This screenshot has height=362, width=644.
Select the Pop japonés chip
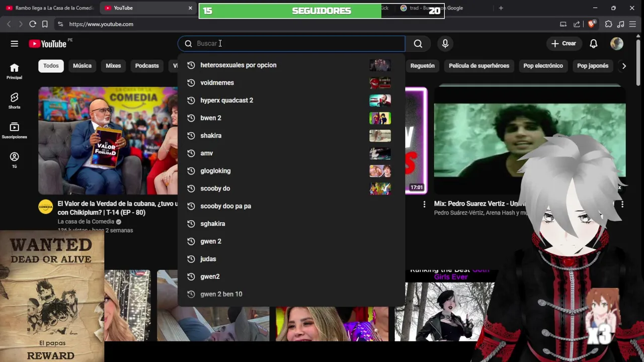point(593,66)
